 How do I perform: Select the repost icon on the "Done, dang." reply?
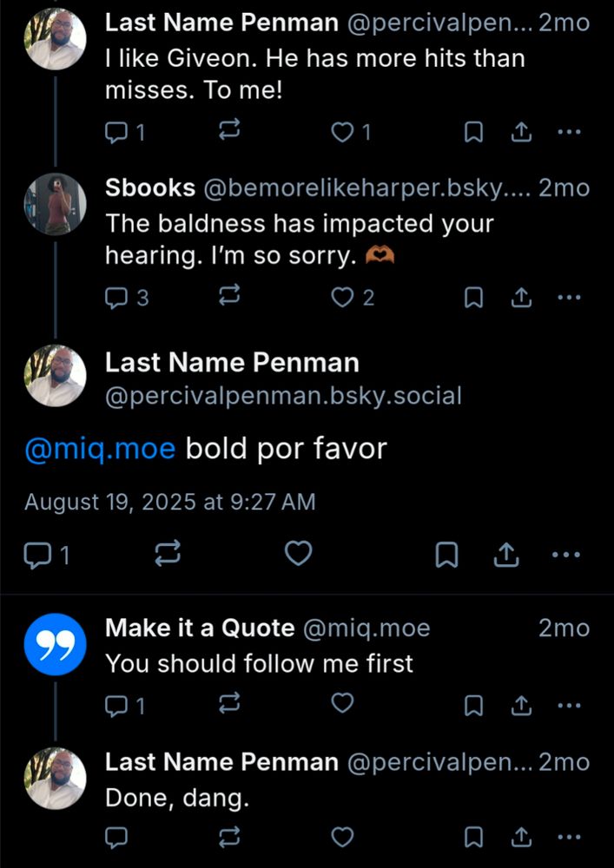coord(228,838)
